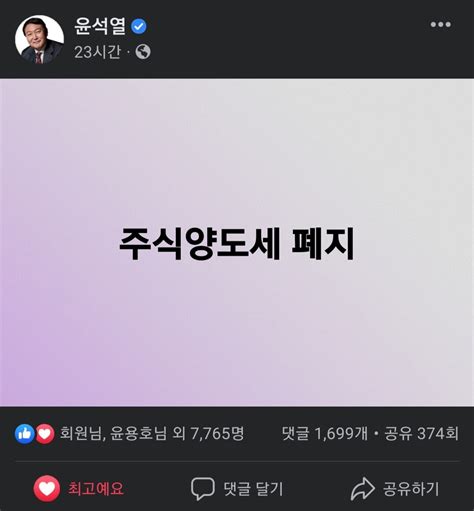Screen dimensions: 474x511
Task: Select 댓글 달기 to write a comment
Action: 253,489
